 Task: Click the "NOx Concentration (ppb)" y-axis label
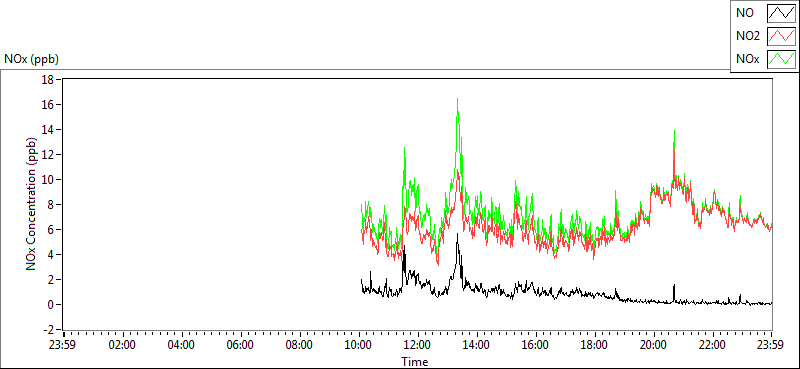pos(32,204)
